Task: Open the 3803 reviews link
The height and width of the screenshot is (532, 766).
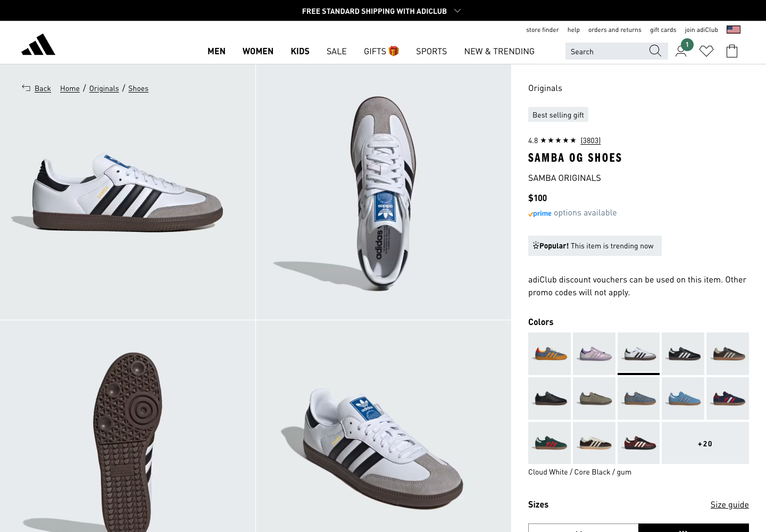Action: pyautogui.click(x=590, y=140)
